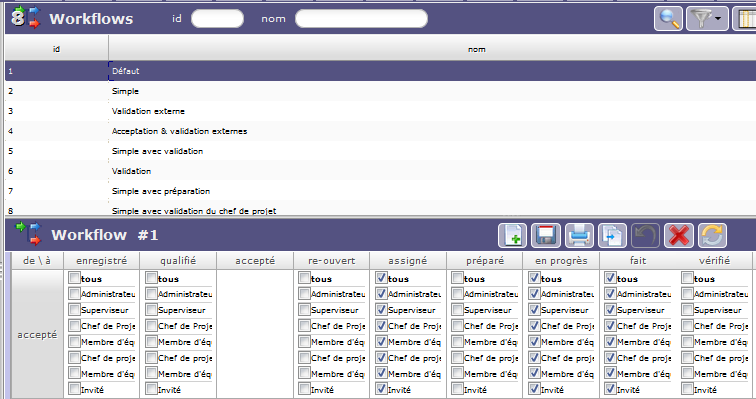Select the Validation externe workflow row

tap(380, 111)
